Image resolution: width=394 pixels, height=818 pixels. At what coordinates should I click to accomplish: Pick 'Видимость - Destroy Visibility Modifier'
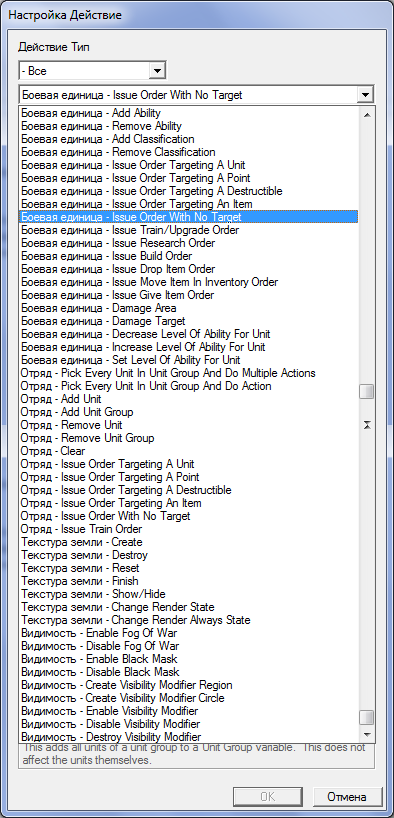click(x=188, y=737)
